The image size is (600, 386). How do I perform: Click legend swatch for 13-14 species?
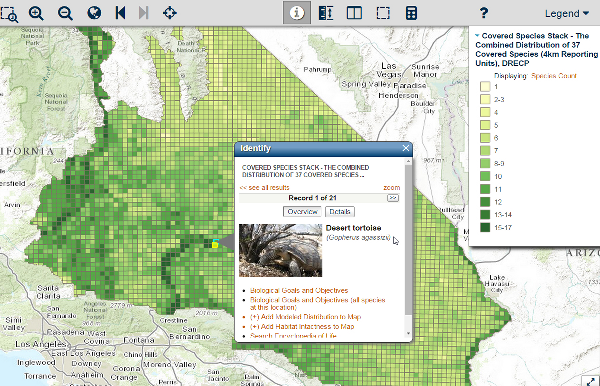(485, 215)
